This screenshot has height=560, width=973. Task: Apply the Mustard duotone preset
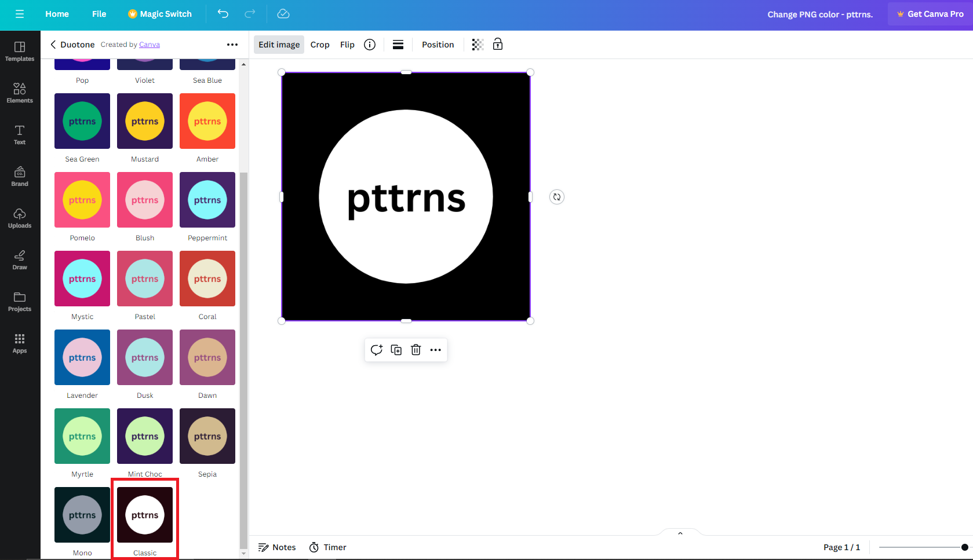(x=145, y=121)
